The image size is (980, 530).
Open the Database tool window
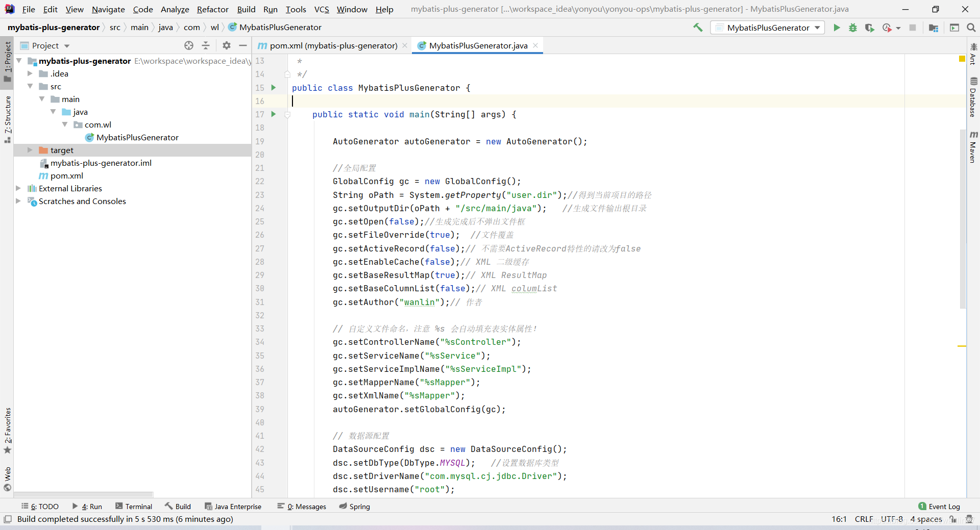click(x=973, y=97)
